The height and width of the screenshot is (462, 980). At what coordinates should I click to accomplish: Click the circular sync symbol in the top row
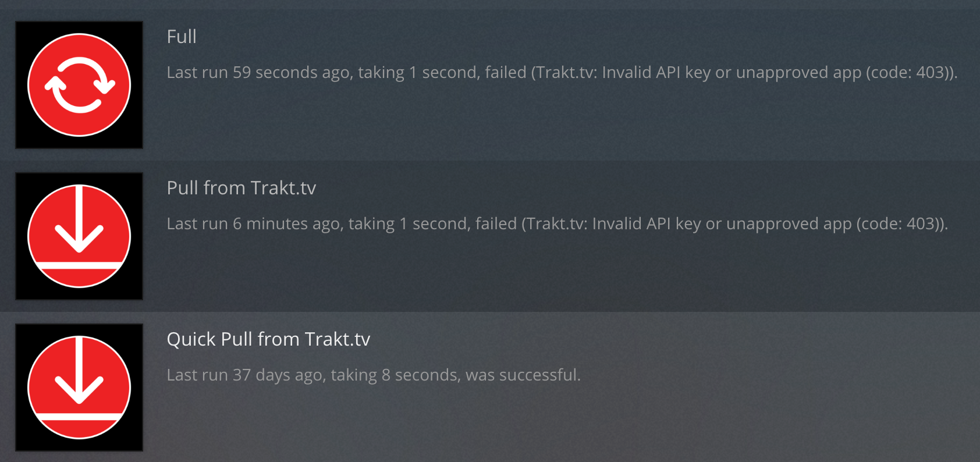point(79,84)
